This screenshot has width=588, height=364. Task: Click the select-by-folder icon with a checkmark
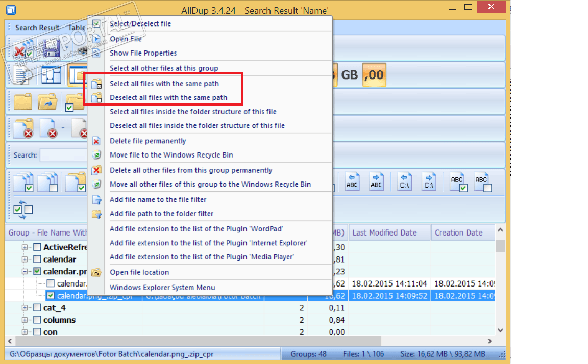[76, 183]
